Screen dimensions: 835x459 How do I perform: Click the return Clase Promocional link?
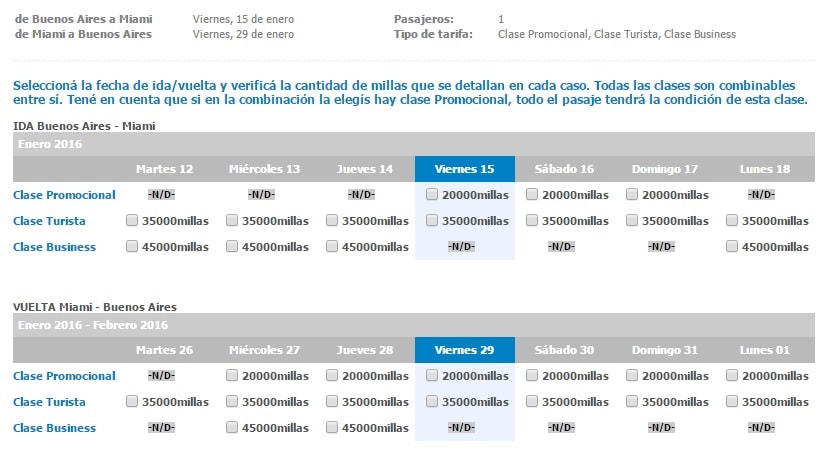click(64, 376)
